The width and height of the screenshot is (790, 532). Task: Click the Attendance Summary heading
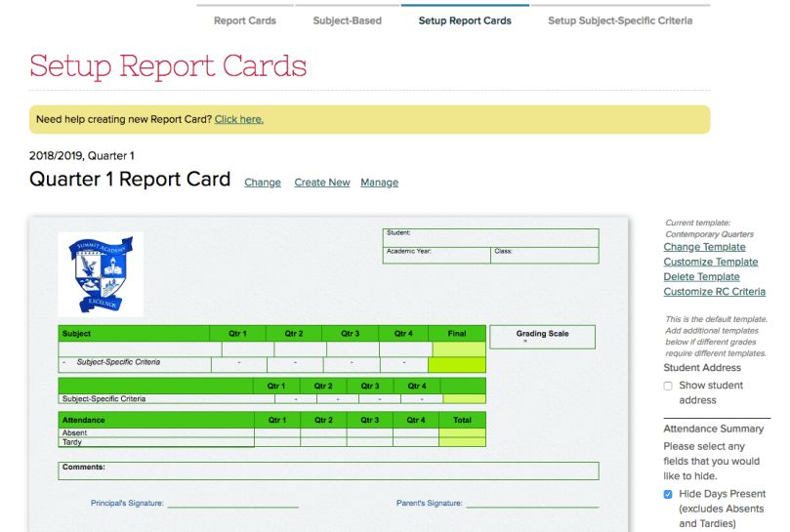point(714,429)
